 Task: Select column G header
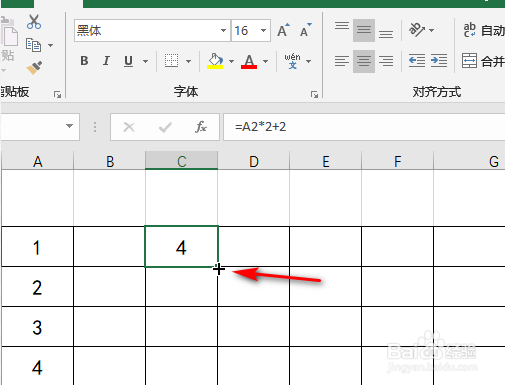470,161
